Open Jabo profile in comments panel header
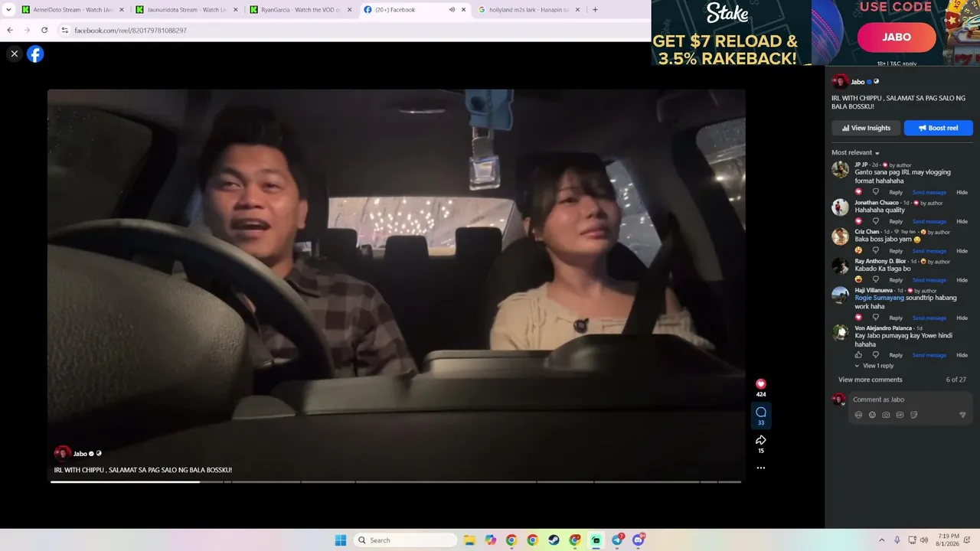Screen dimensions: 980x551 857,82
